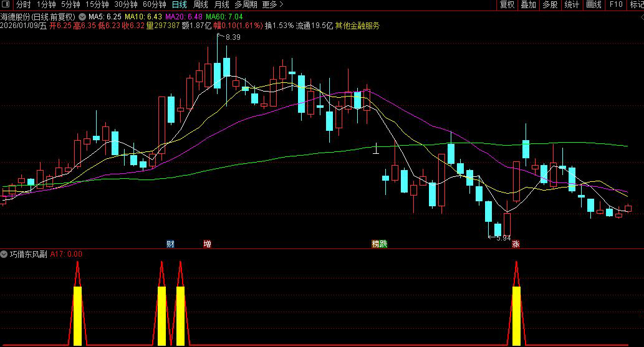
Task: Select the 5分钟 period tab
Action: 70,4
